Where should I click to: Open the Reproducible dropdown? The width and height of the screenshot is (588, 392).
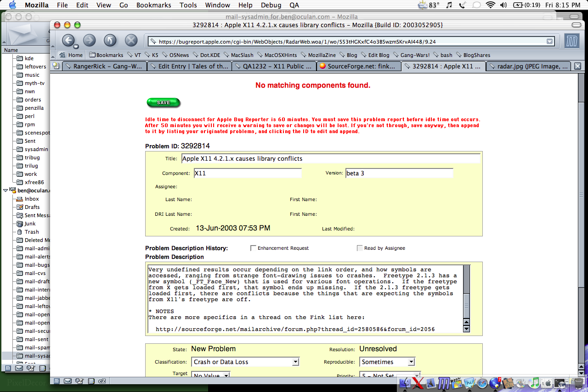point(387,362)
